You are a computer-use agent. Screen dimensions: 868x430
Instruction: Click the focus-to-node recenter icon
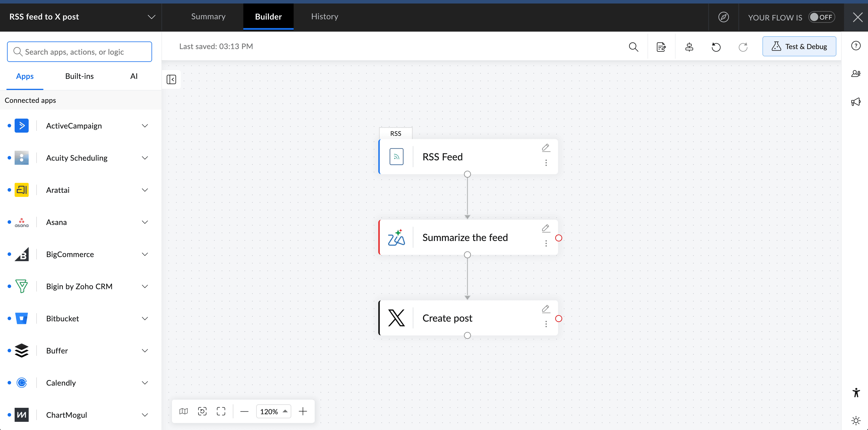[x=202, y=411]
